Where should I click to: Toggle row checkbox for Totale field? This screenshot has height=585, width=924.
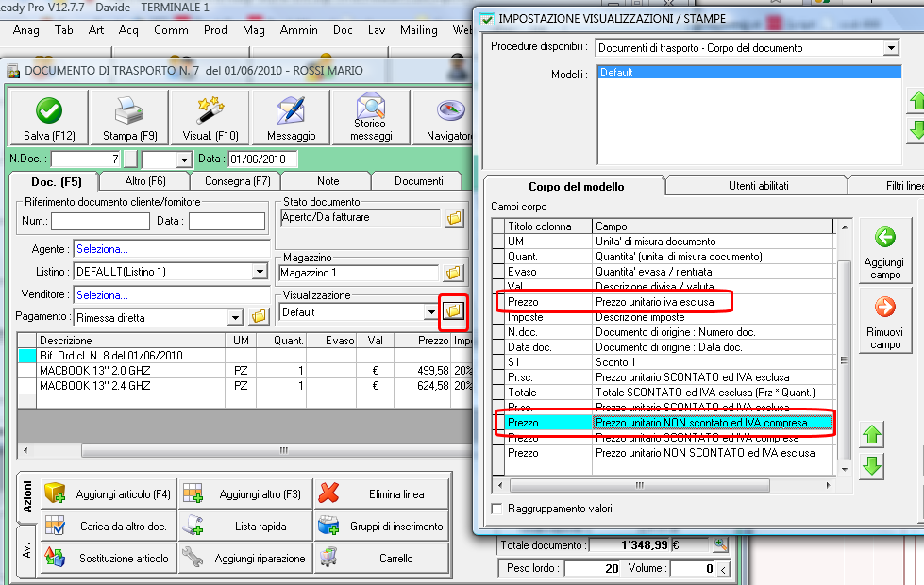point(498,393)
